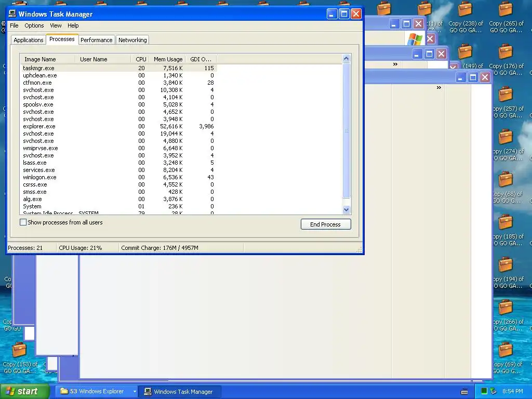Image resolution: width=532 pixels, height=399 pixels.
Task: Click the Commit Charge status bar entry
Action: pyautogui.click(x=160, y=248)
